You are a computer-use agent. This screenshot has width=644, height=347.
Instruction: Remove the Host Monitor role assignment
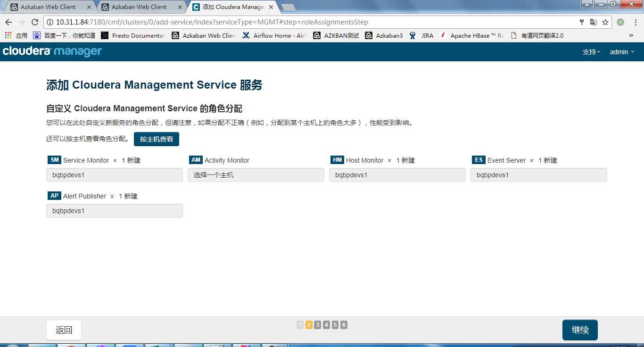(389, 161)
